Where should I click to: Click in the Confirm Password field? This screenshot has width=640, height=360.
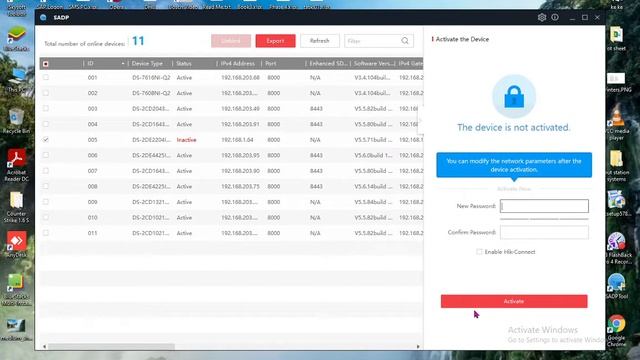[x=544, y=232]
